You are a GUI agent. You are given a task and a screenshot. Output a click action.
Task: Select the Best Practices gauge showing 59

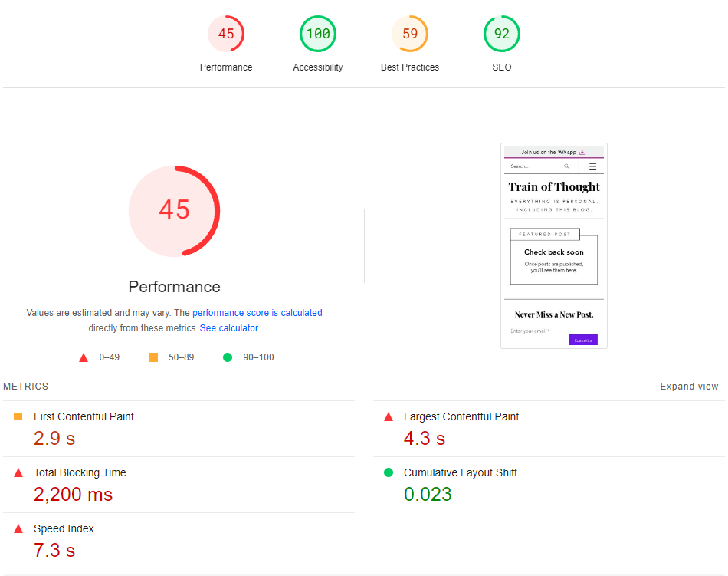coord(410,34)
